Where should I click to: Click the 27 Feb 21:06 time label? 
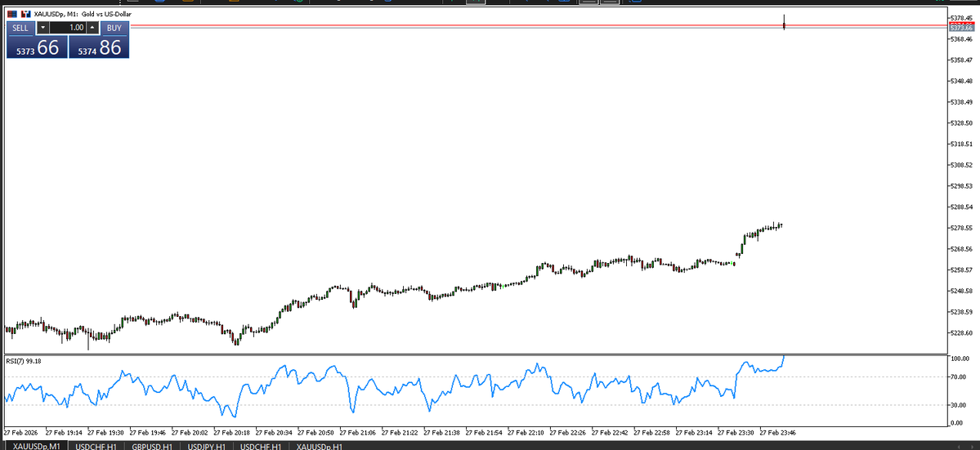click(x=357, y=432)
